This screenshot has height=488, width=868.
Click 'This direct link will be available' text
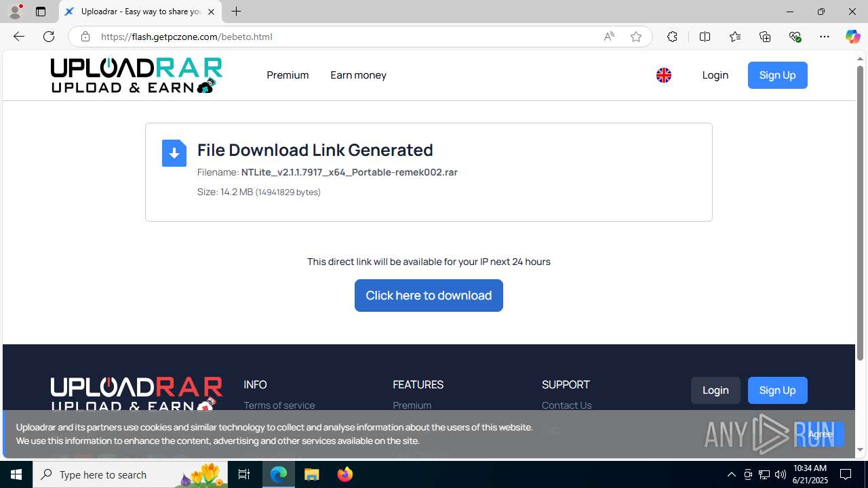coord(429,262)
